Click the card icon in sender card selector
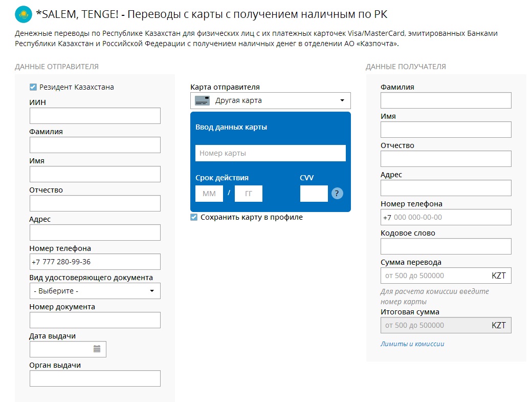 click(x=203, y=101)
